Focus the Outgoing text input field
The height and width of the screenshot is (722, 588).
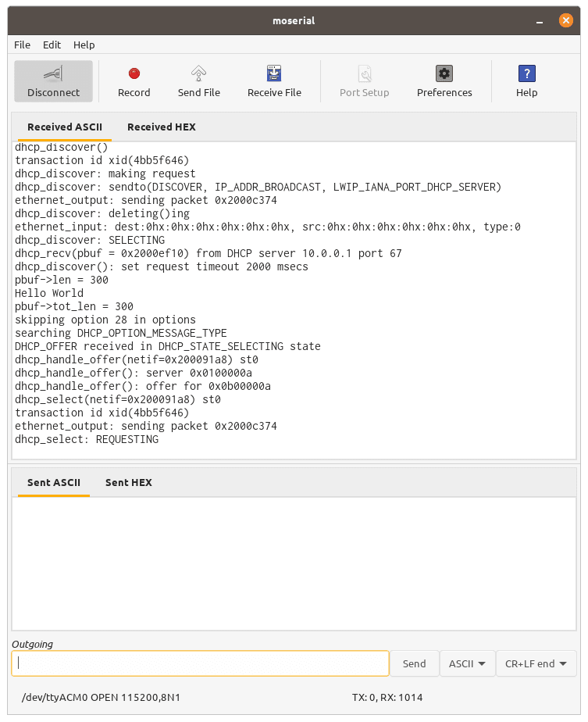(200, 663)
